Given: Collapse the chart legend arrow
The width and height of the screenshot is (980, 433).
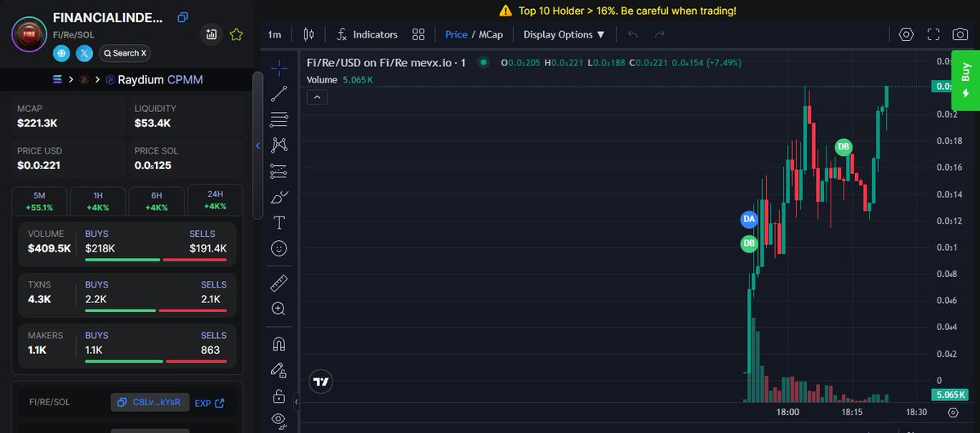Looking at the screenshot, I should pos(318,97).
